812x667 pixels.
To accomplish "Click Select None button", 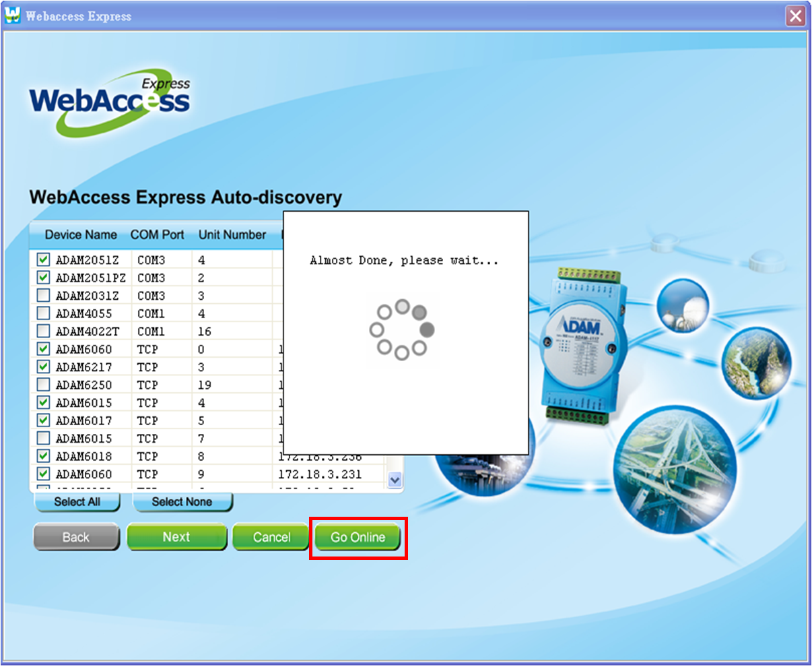I will pyautogui.click(x=182, y=502).
